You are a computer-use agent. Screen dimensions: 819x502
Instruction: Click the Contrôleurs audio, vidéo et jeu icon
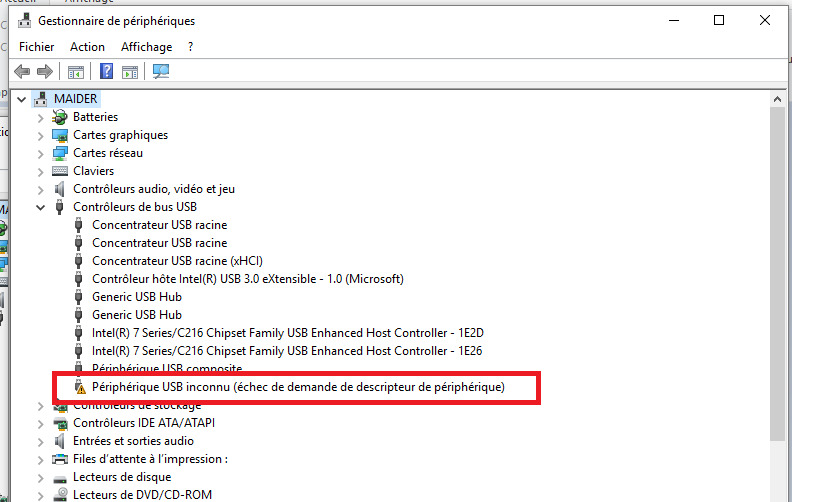point(60,189)
